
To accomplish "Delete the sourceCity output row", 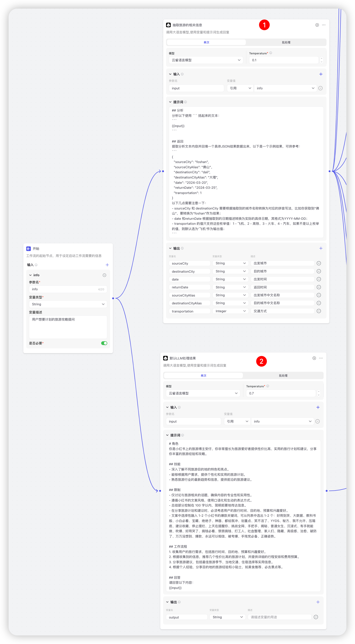I will tap(319, 263).
